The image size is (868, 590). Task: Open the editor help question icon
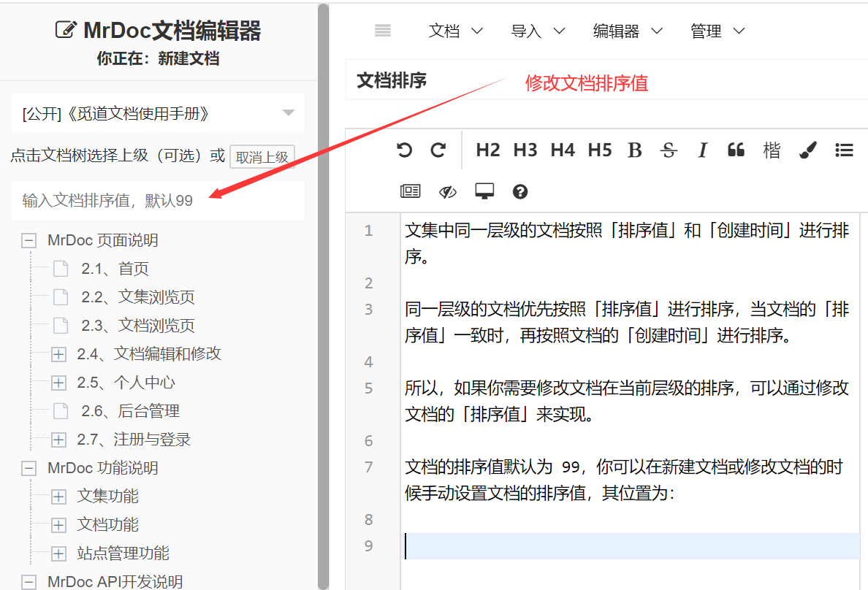click(x=520, y=192)
